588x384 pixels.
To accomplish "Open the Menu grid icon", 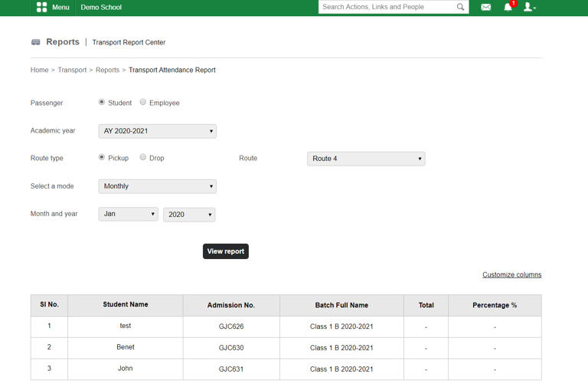I will pos(41,7).
